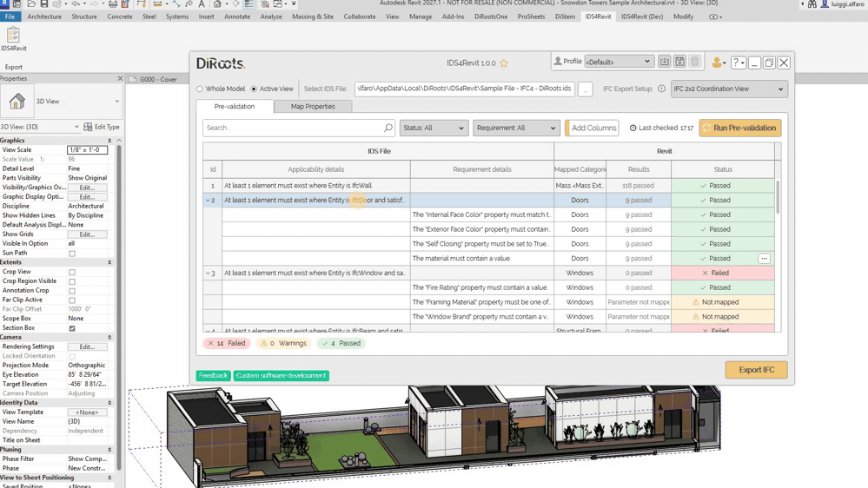Open the IDS4Revit (Dev) ribbon tab
The image size is (868, 488).
pos(642,16)
